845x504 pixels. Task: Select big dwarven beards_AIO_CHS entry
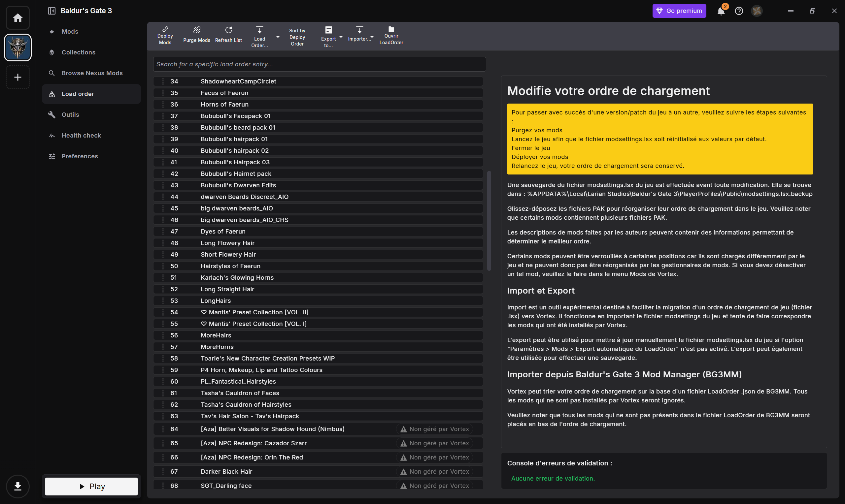pyautogui.click(x=318, y=220)
